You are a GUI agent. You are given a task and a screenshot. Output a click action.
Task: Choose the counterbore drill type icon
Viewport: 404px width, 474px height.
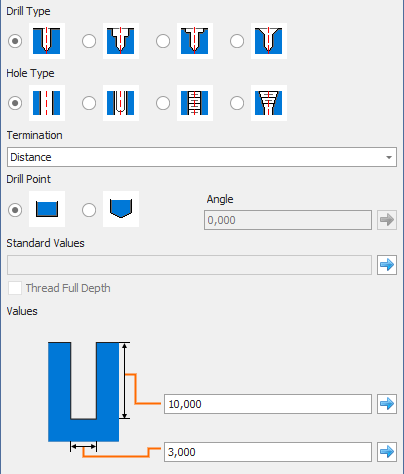tap(121, 41)
